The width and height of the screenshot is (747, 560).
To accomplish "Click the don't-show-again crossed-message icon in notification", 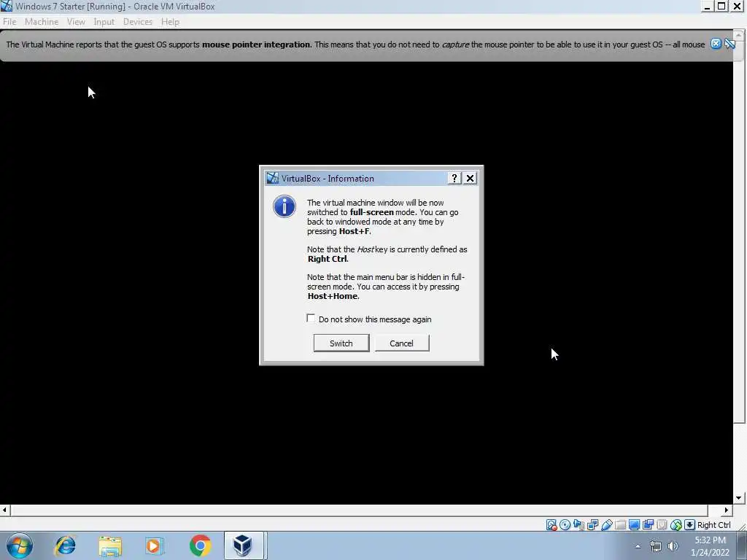I will point(729,44).
